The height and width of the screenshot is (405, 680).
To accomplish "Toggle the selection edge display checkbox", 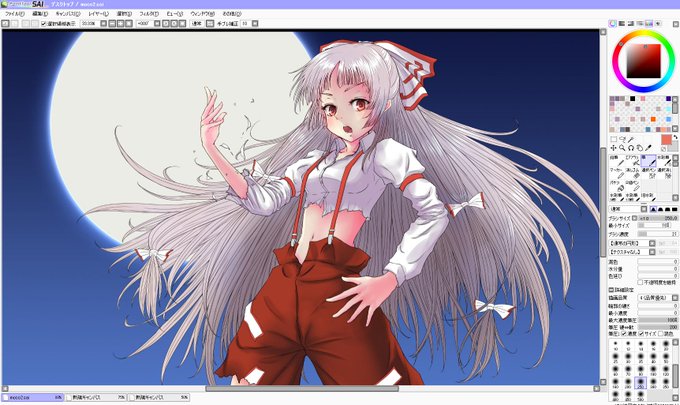I will pos(43,24).
